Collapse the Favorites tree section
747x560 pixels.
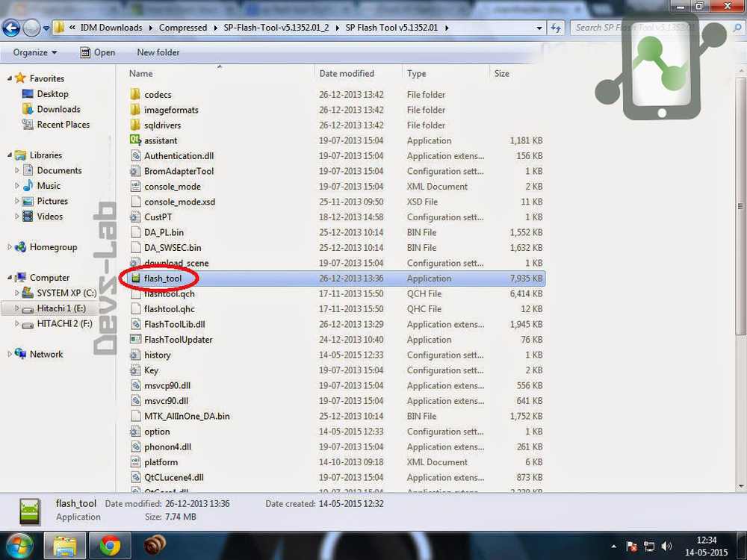[10, 78]
